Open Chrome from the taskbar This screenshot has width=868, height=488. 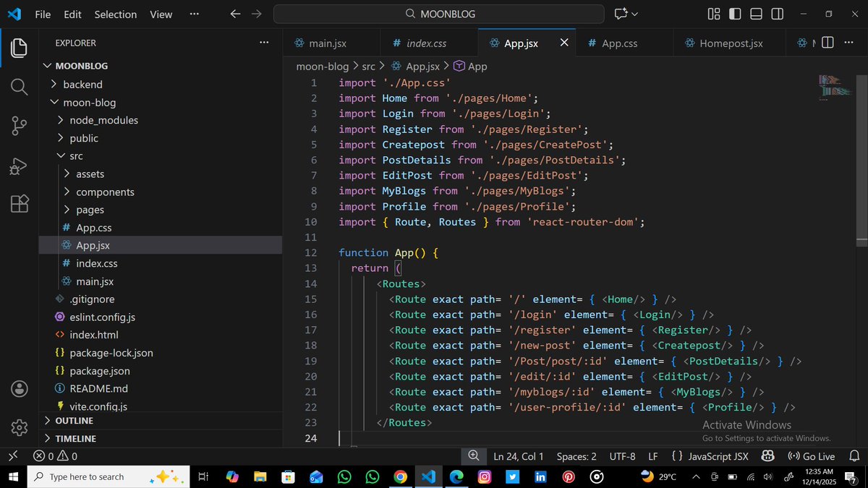click(x=400, y=476)
